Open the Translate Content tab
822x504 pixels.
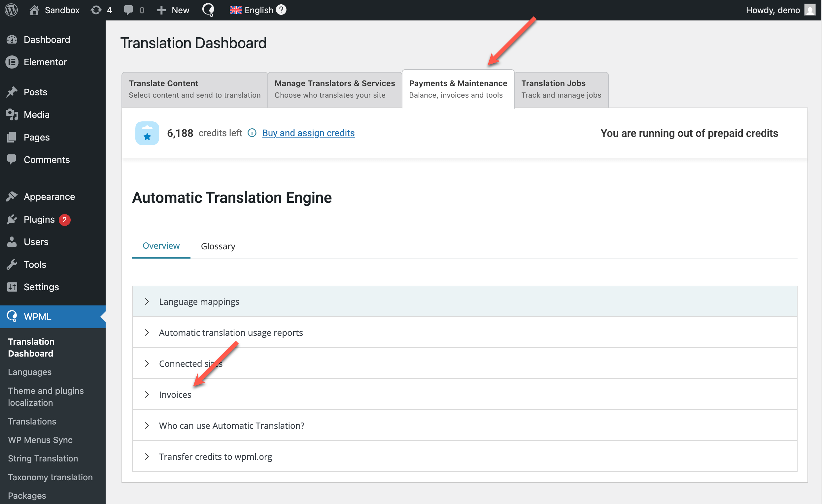[x=194, y=89]
